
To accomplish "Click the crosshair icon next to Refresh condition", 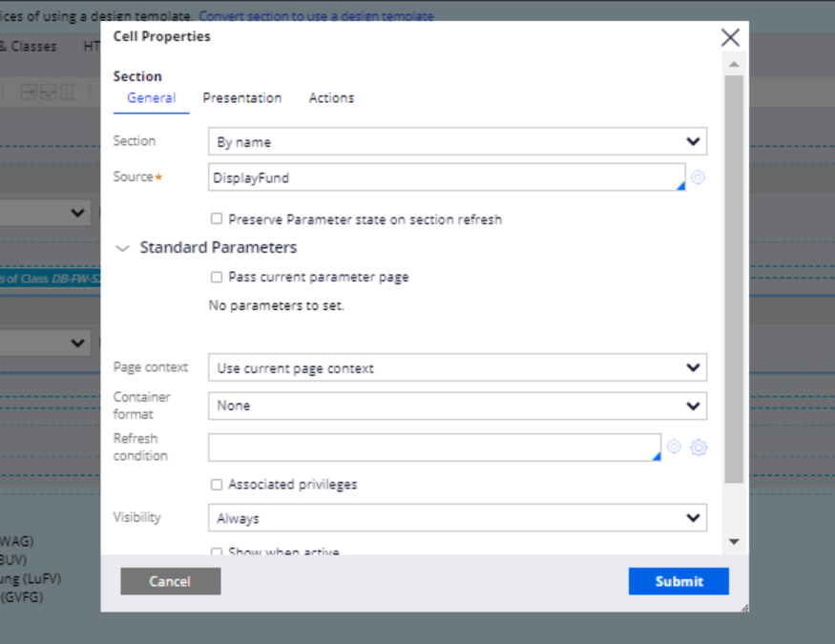I will click(x=675, y=447).
